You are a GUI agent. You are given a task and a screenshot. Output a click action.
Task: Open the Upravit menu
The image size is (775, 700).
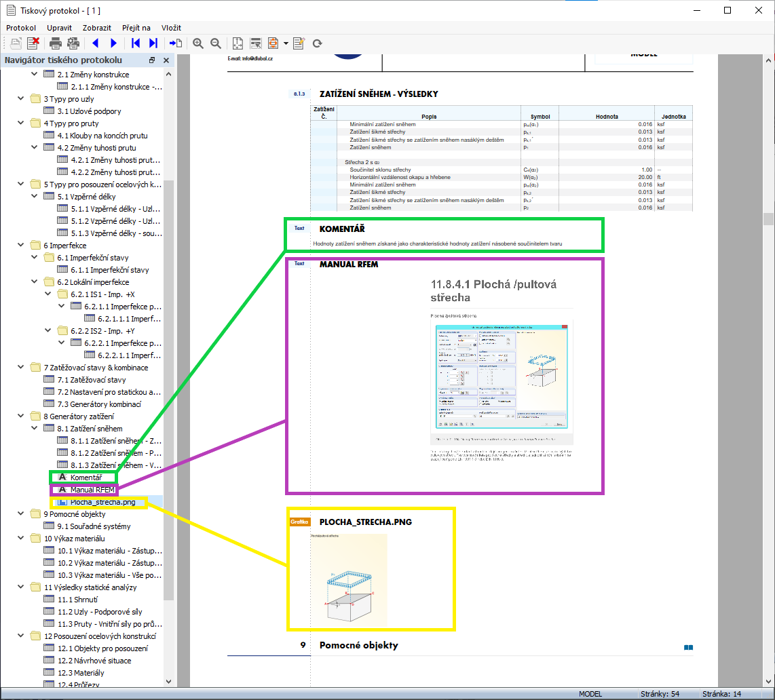[59, 28]
